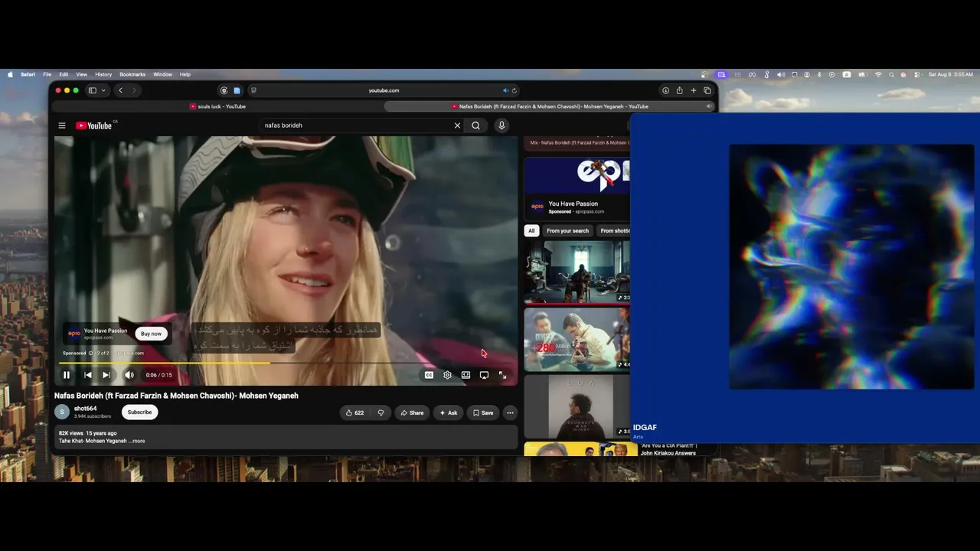Start voice search with microphone
This screenshot has width=980, height=551.
click(501, 126)
